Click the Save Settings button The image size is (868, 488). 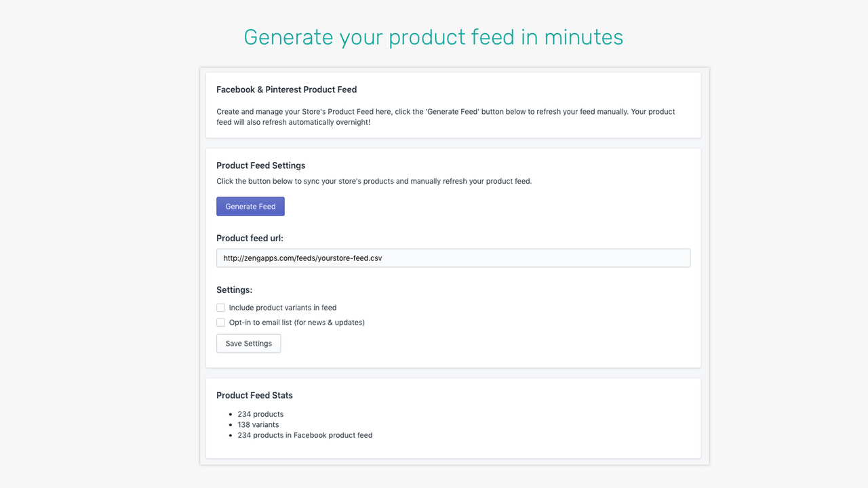(248, 343)
